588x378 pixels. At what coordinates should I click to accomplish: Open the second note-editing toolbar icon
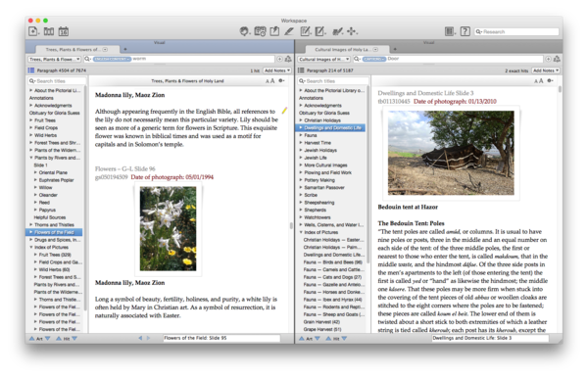click(319, 31)
